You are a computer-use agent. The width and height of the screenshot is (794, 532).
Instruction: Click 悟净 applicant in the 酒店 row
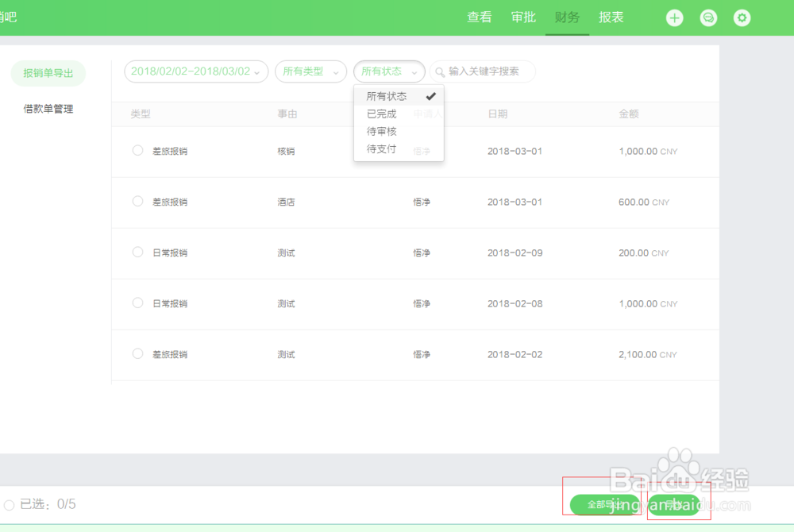[422, 202]
